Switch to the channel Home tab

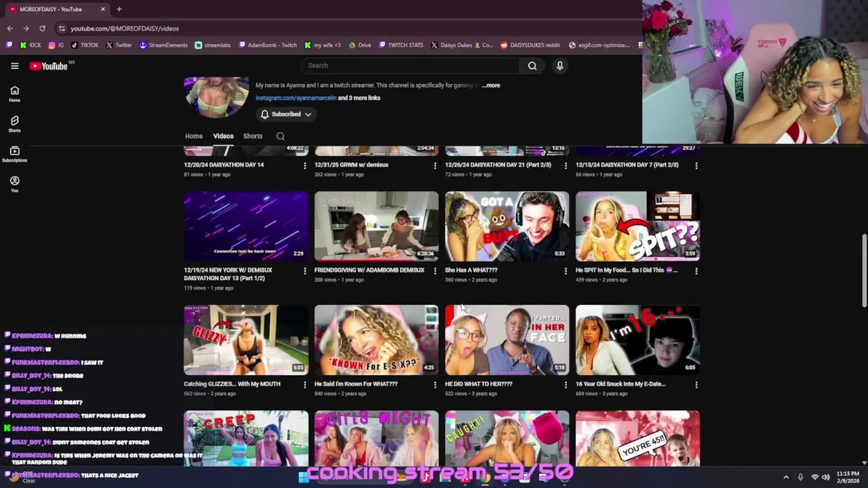[x=194, y=136]
